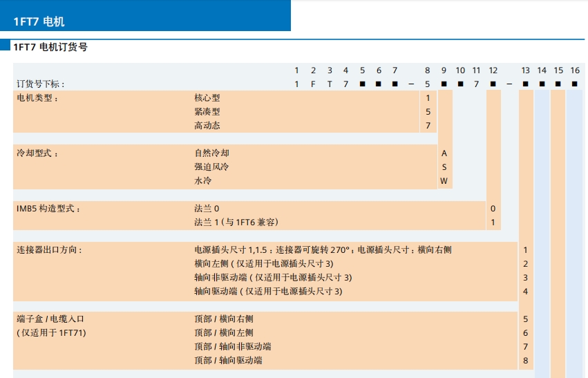Select '法兰 1 (与 1FT6 兼容)' option
The image size is (588, 378).
pyautogui.click(x=236, y=223)
